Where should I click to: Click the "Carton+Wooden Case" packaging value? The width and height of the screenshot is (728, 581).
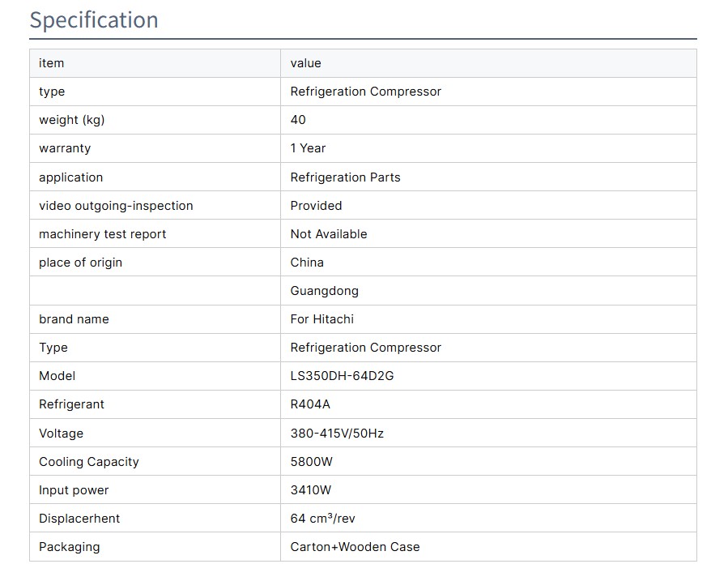click(355, 547)
